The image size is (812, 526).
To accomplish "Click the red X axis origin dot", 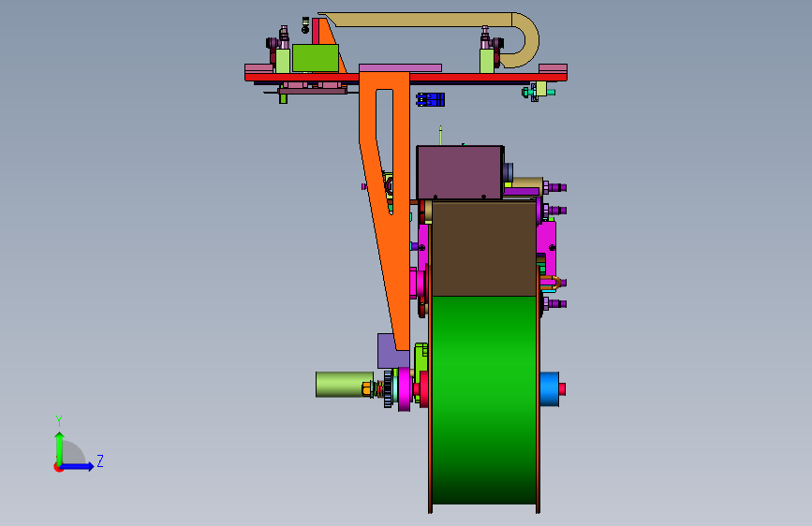I will pos(58,467).
